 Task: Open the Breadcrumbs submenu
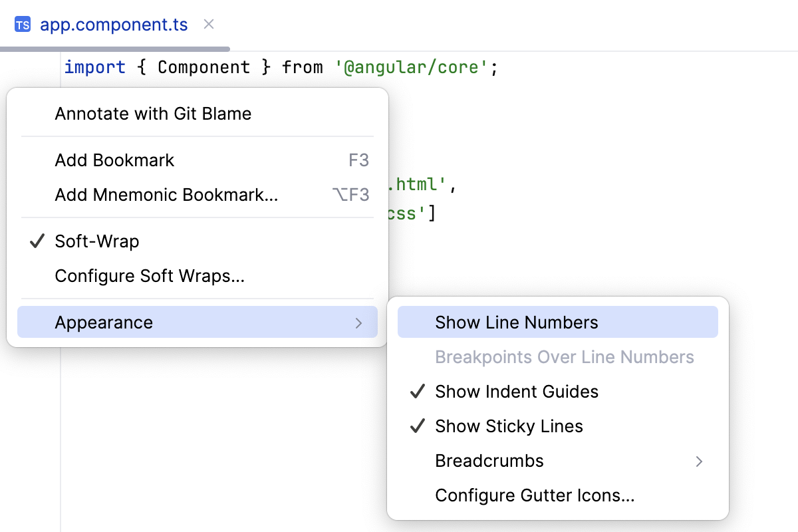click(x=489, y=461)
